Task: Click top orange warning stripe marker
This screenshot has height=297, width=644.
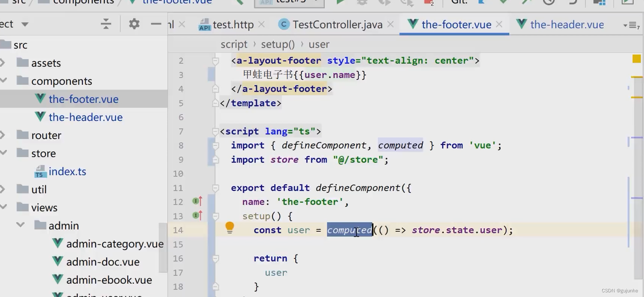Action: point(637,77)
